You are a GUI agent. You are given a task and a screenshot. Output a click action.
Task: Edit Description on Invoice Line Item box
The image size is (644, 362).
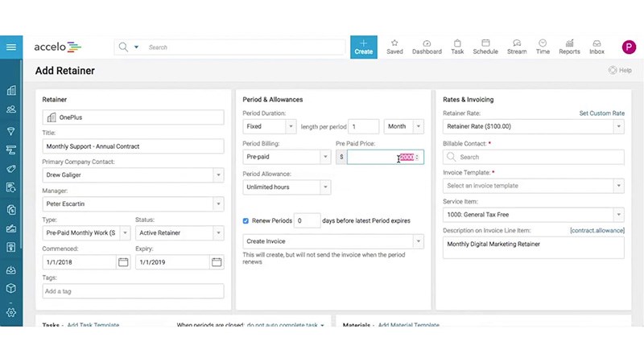534,248
